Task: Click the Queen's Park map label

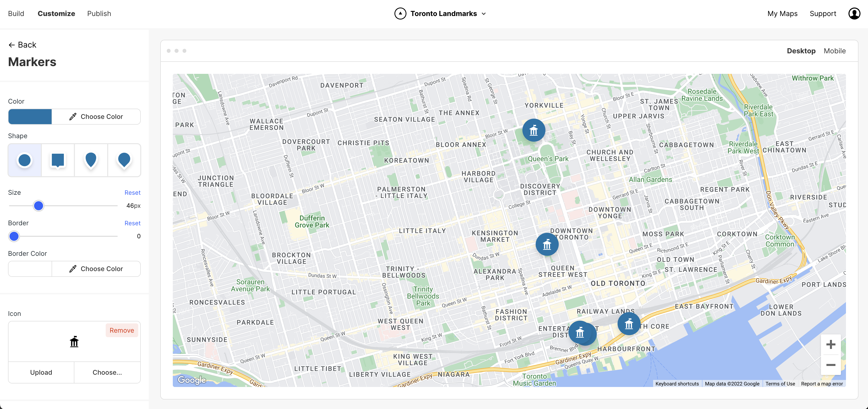Action: [548, 159]
